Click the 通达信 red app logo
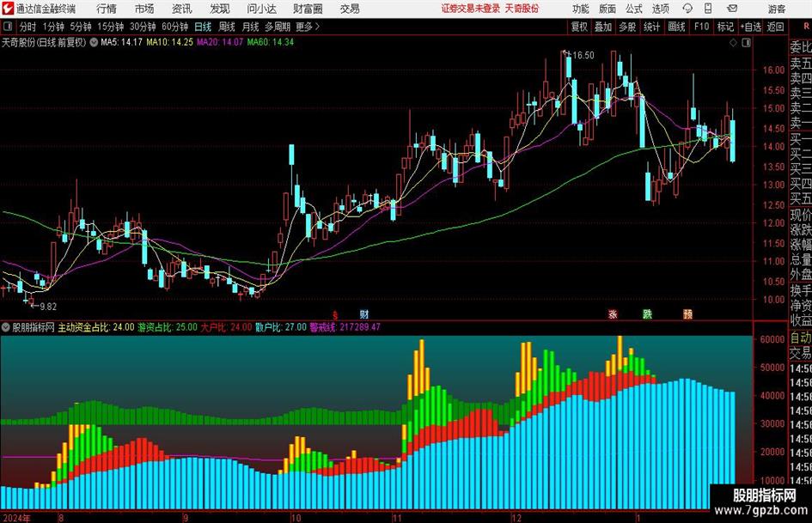Screen dimensions: 812x523 7,9
